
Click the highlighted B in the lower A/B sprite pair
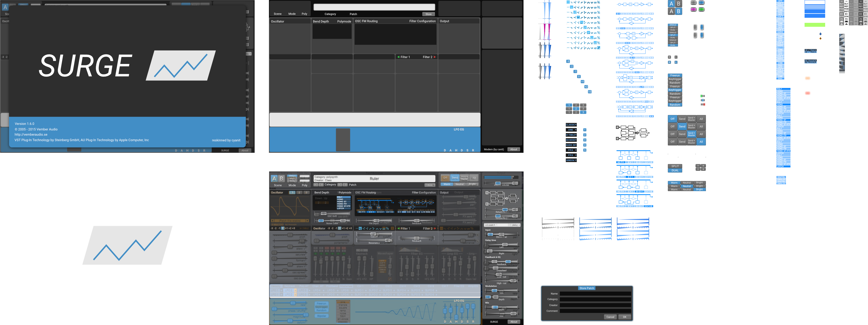pos(679,11)
